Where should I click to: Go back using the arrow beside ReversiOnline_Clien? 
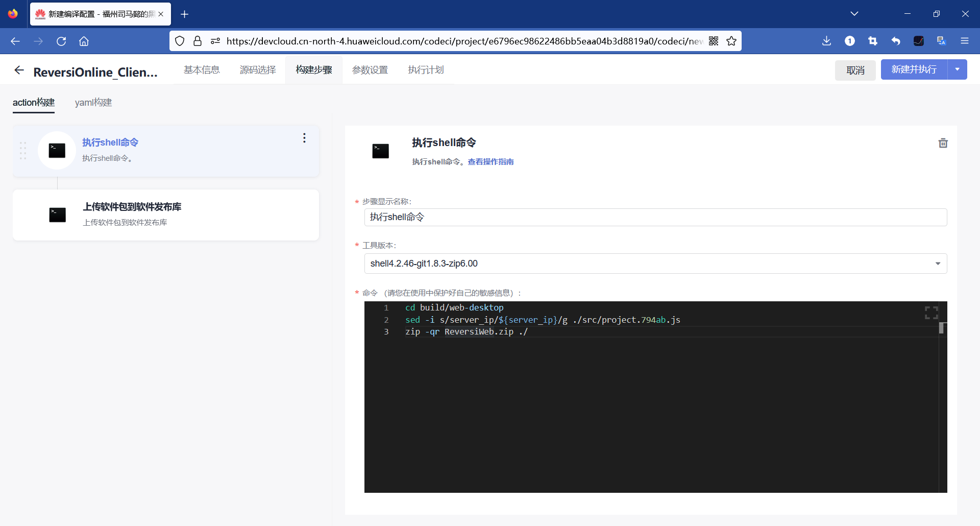pyautogui.click(x=19, y=70)
